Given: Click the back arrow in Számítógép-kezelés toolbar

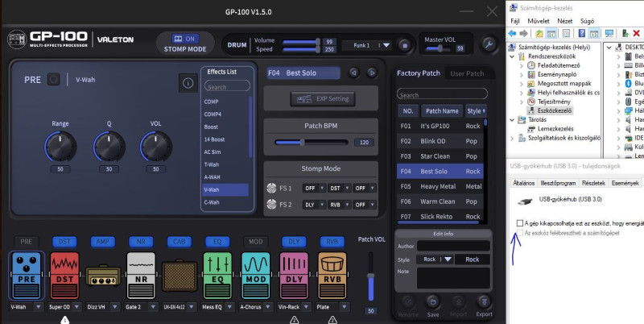Looking at the screenshot, I should (512, 33).
